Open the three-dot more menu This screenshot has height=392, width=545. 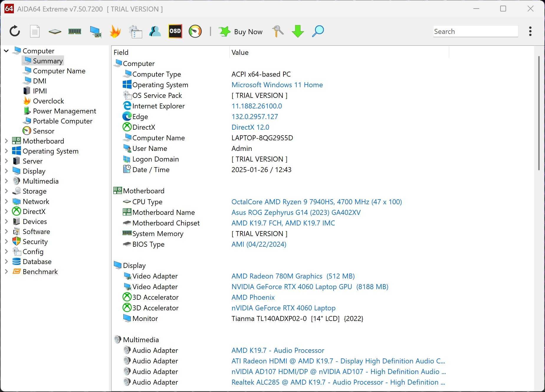(530, 31)
